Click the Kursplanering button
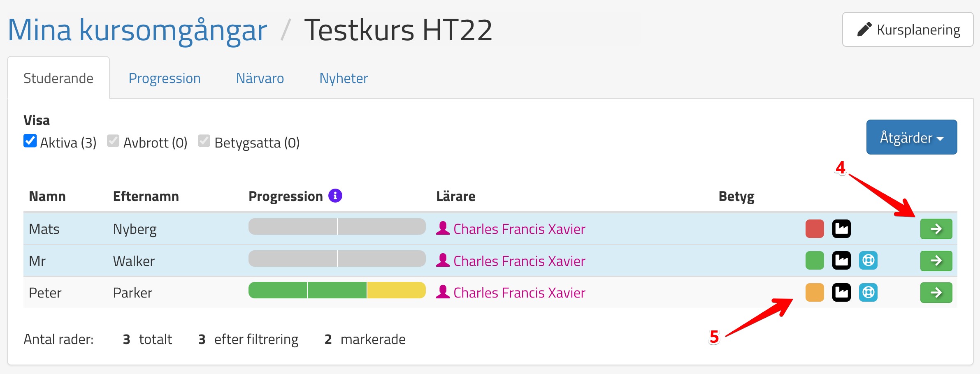Image resolution: width=980 pixels, height=374 pixels. click(x=908, y=30)
